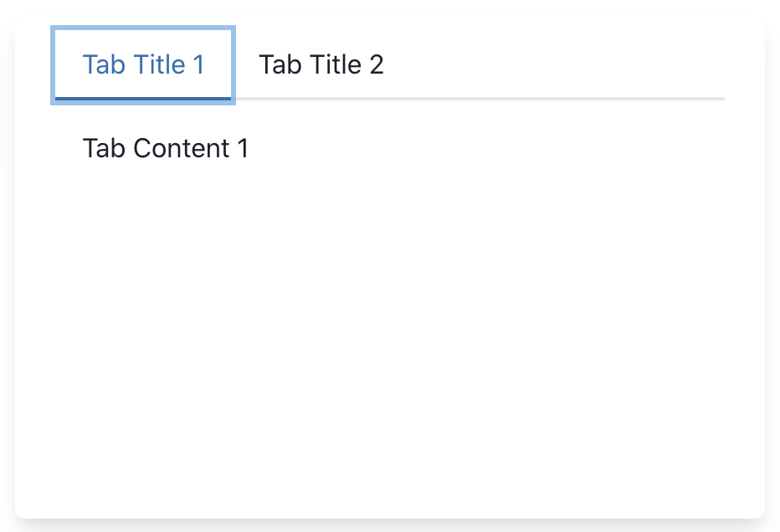The image size is (780, 532).
Task: Click the gray divider line under the tabs
Action: [x=502, y=98]
